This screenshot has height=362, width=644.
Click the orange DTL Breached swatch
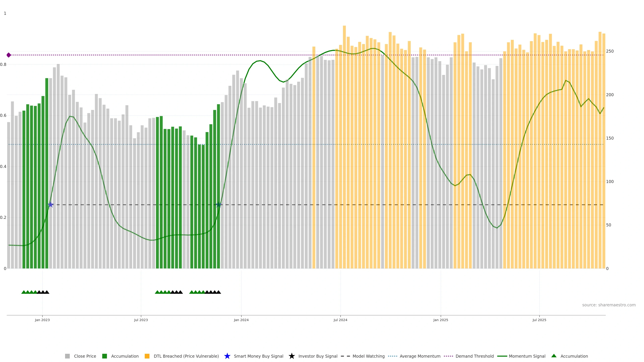coord(147,356)
